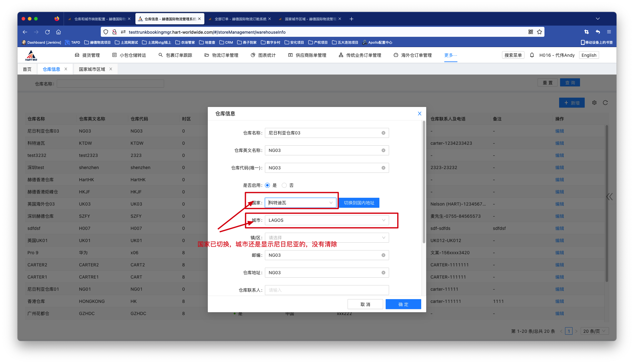Click 确定 to confirm dialog

403,304
